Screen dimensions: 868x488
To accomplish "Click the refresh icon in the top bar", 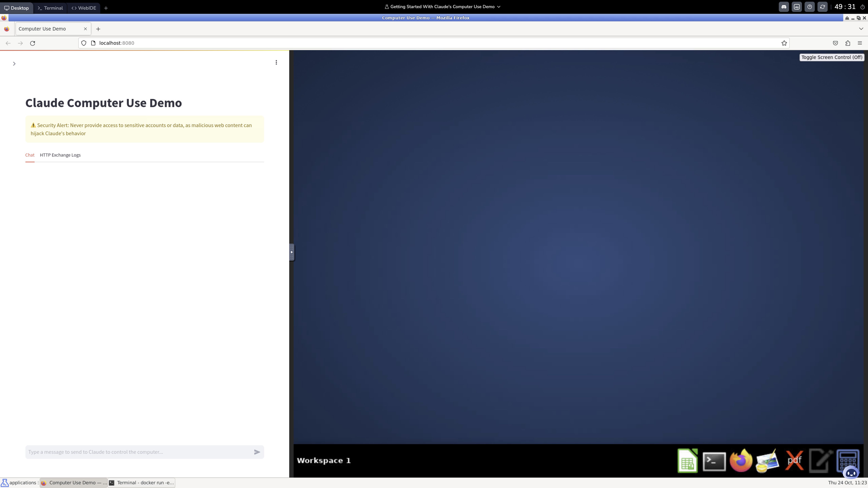I will pyautogui.click(x=823, y=6).
